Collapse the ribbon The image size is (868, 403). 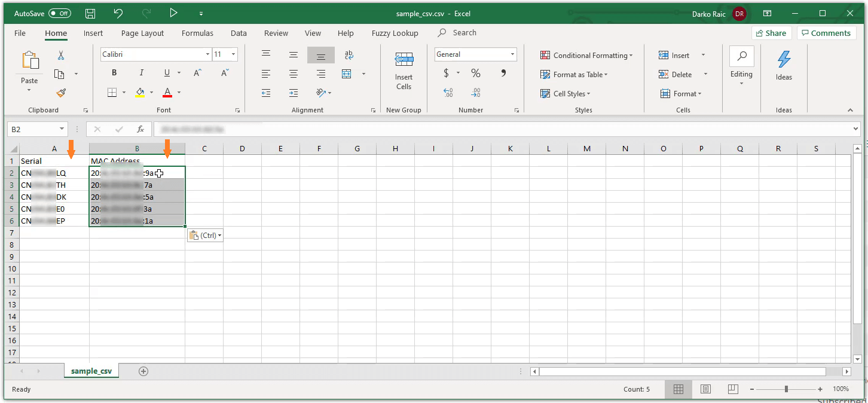click(x=850, y=110)
